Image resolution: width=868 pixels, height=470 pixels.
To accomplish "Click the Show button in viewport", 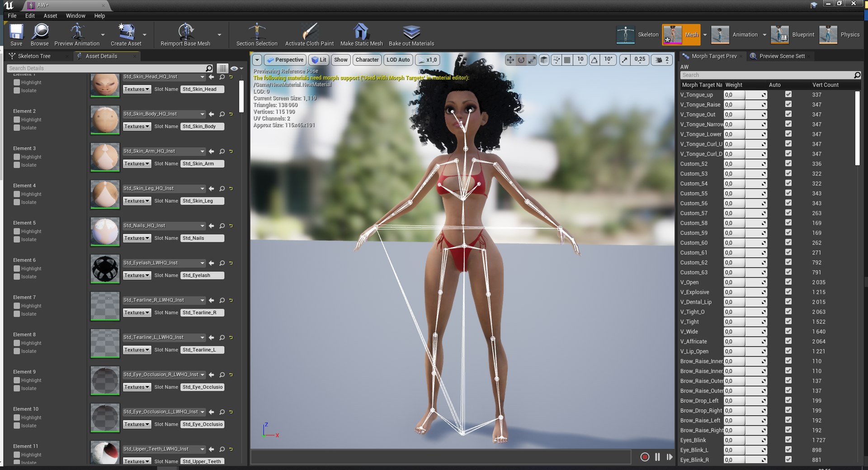I will click(341, 60).
